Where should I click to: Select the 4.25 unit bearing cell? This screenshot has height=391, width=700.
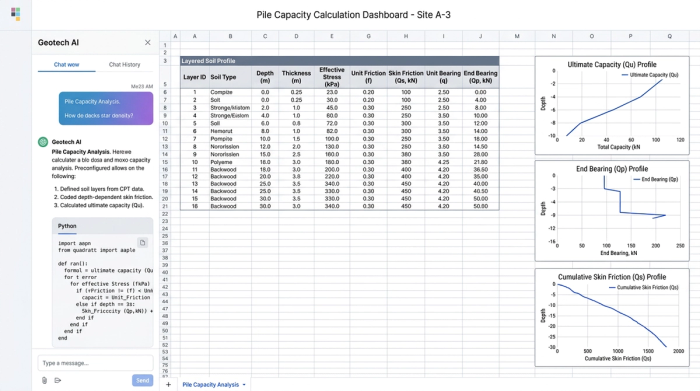point(443,162)
